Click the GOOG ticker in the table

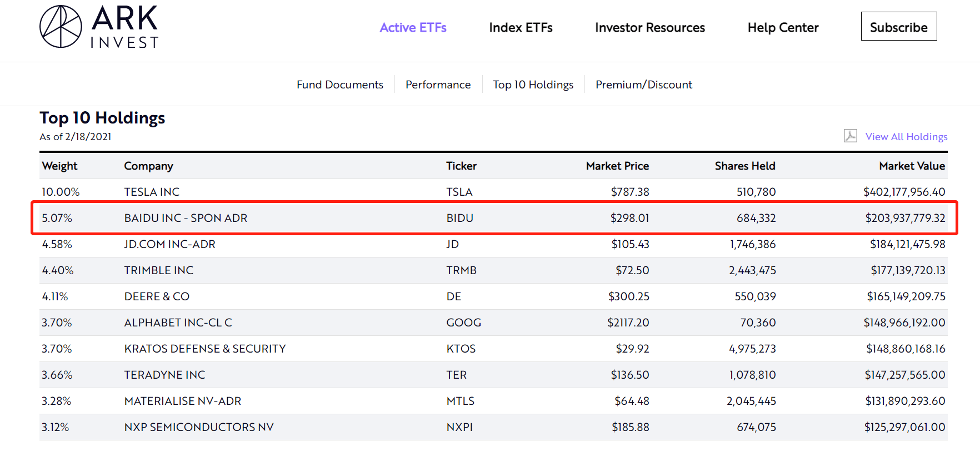coord(463,323)
